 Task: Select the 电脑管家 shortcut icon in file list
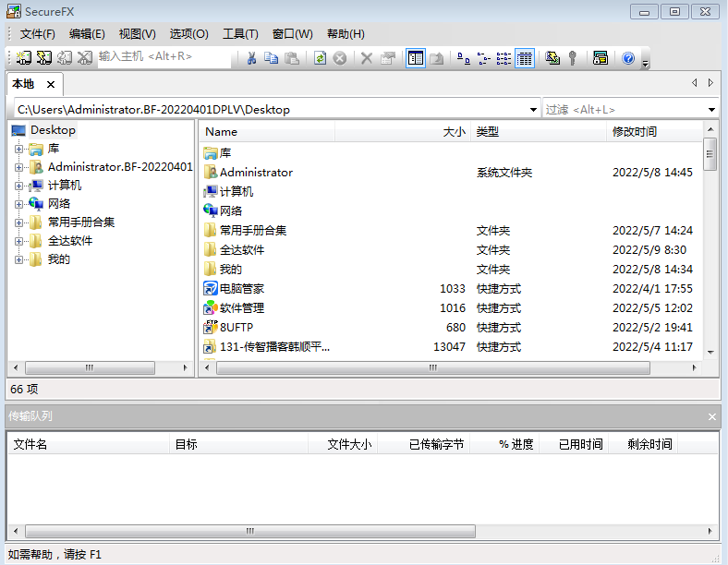211,289
